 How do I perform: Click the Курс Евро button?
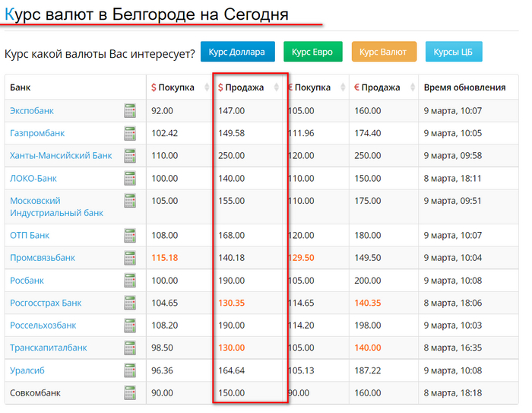(x=313, y=52)
